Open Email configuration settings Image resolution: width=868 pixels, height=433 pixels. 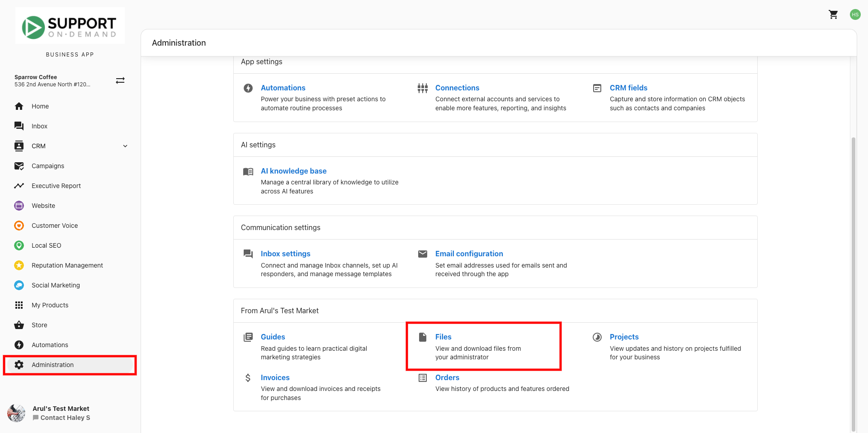pos(469,254)
